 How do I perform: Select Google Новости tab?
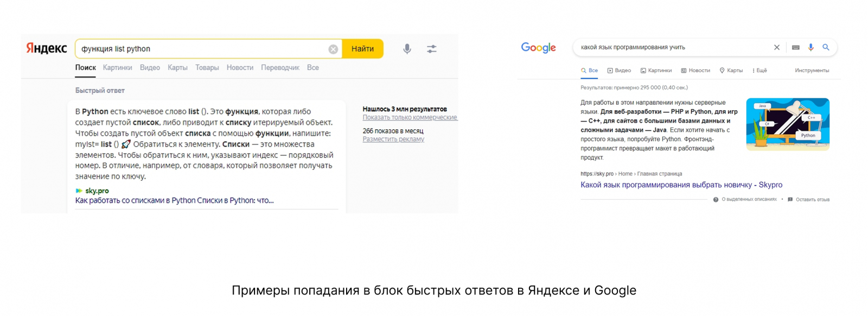tap(695, 71)
